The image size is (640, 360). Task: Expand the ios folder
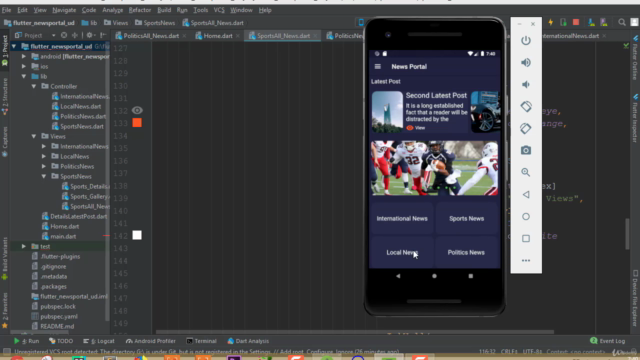tap(24, 66)
